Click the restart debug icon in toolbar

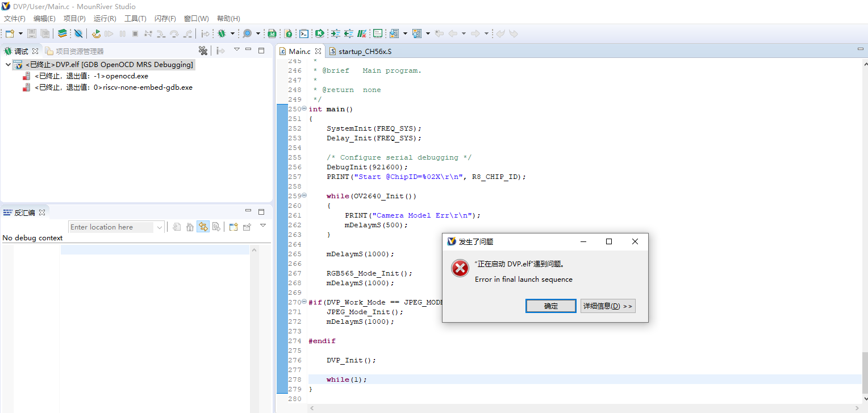tap(96, 34)
